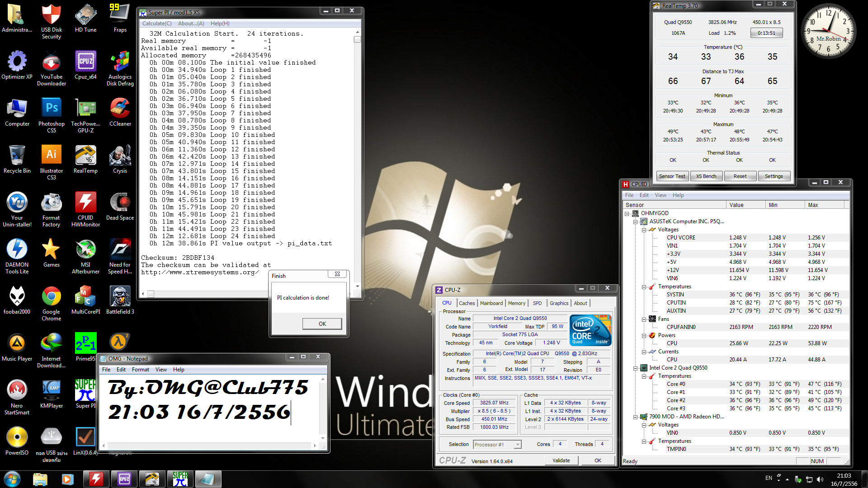Collapse the Fans node in HWMonitor
The width and height of the screenshot is (868, 488).
coord(644,319)
